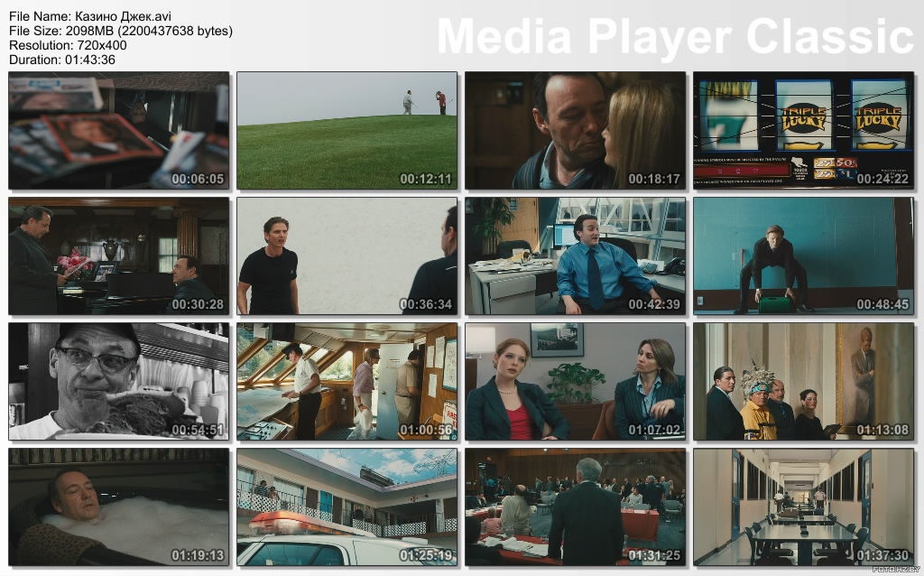Select the bathtub frame at 01:19:13
This screenshot has height=576, width=924.
118,507
